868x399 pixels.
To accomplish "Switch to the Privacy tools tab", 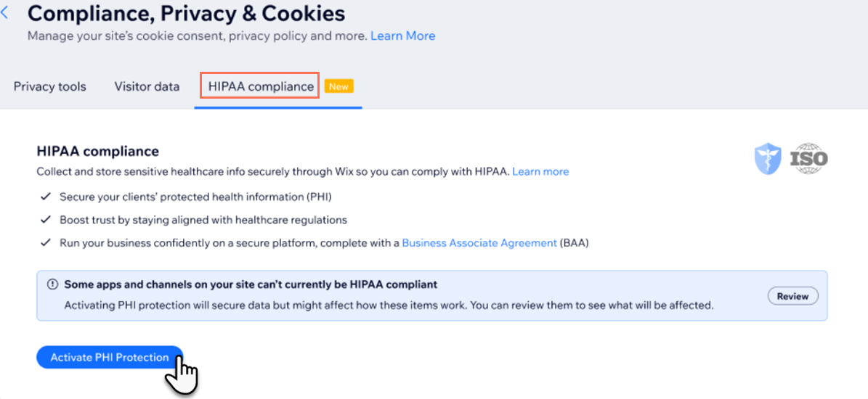I will pos(49,87).
